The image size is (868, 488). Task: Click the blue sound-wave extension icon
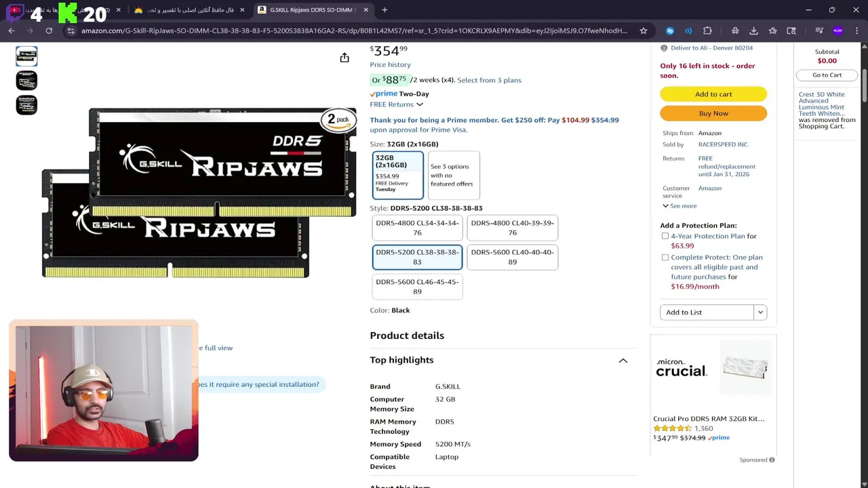(x=688, y=30)
